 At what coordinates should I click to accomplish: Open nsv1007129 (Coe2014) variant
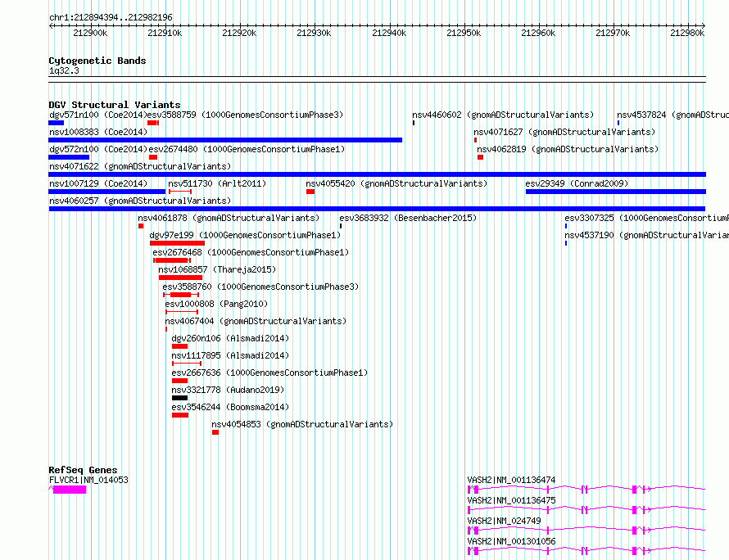click(x=98, y=183)
